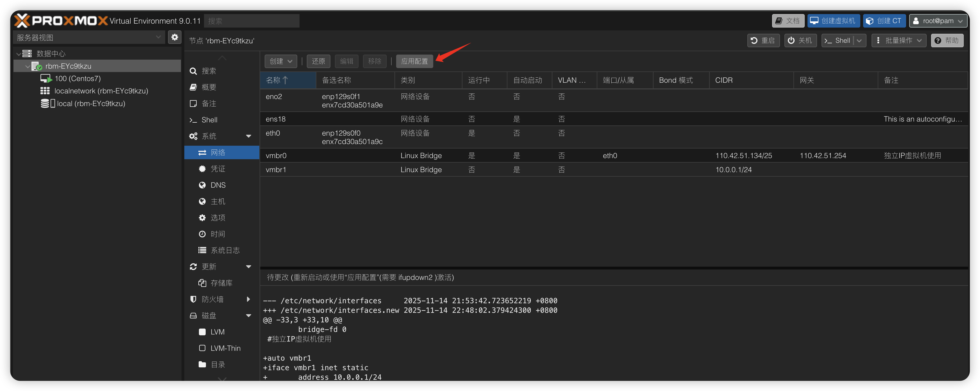Focus the top 搜索 search field

click(x=251, y=21)
